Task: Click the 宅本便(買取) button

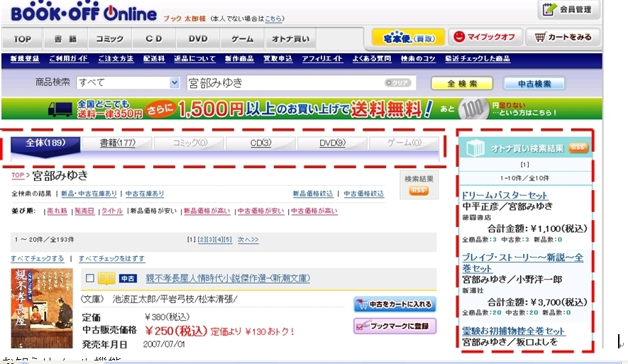Action: pyautogui.click(x=408, y=38)
